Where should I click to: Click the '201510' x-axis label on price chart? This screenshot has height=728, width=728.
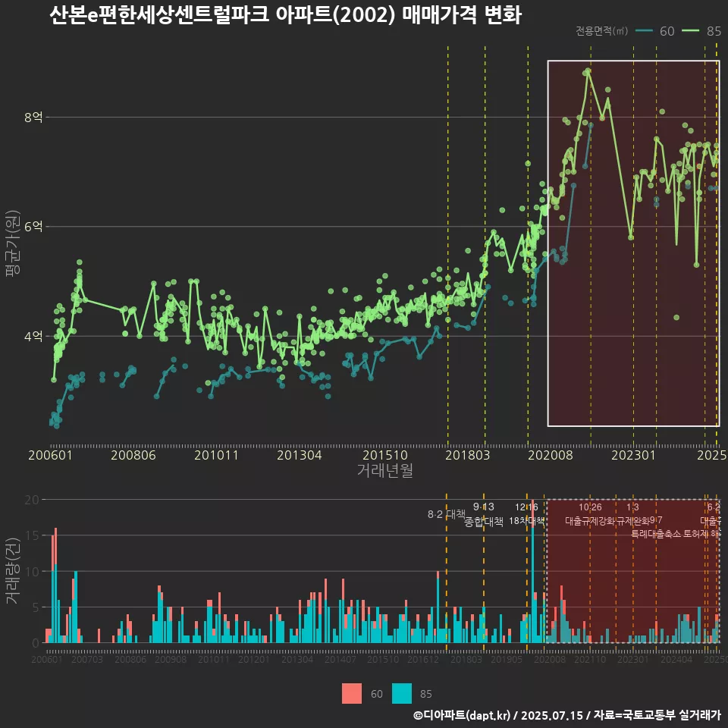coord(385,455)
